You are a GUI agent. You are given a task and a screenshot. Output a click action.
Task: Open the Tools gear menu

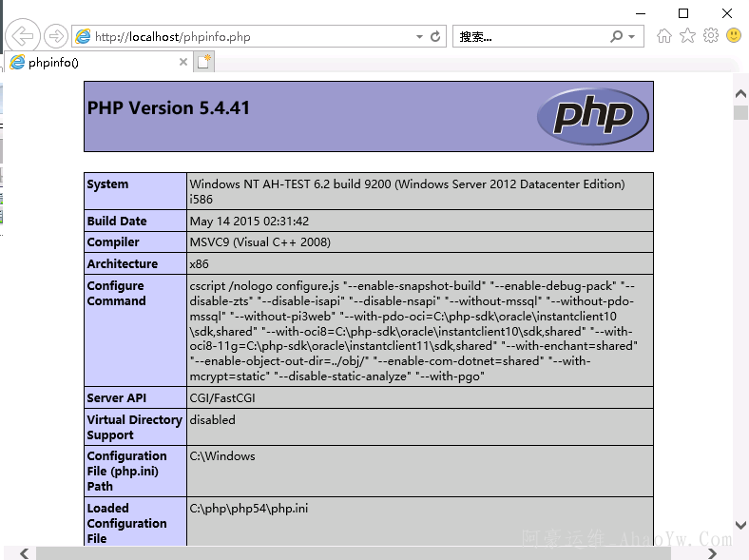710,36
